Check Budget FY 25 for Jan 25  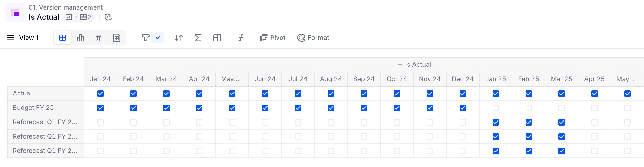(x=495, y=108)
